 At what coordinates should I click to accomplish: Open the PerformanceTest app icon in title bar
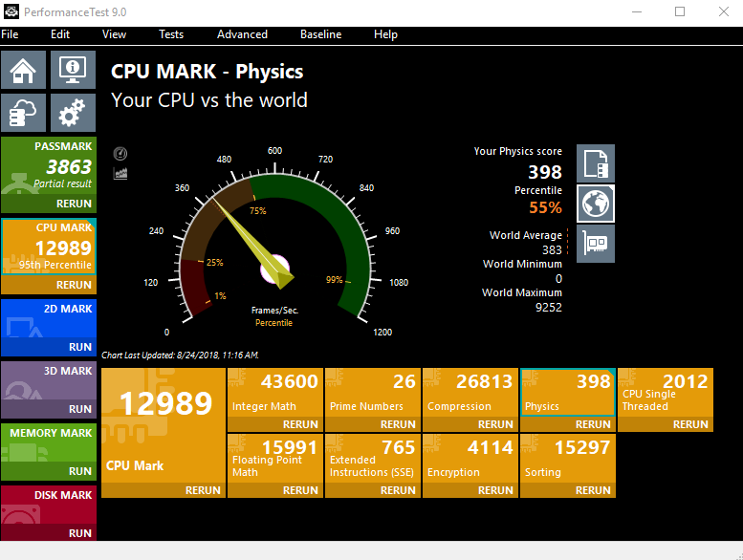(11, 11)
